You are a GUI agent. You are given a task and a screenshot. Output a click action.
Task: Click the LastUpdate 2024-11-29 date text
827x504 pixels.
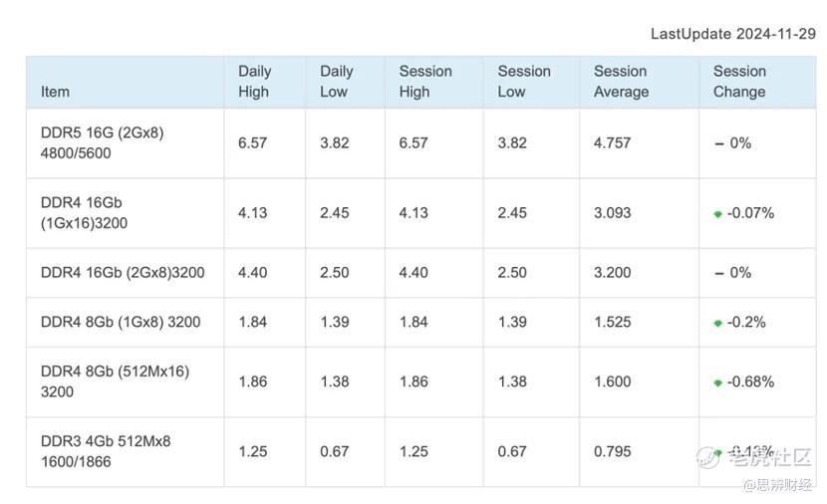pos(732,34)
